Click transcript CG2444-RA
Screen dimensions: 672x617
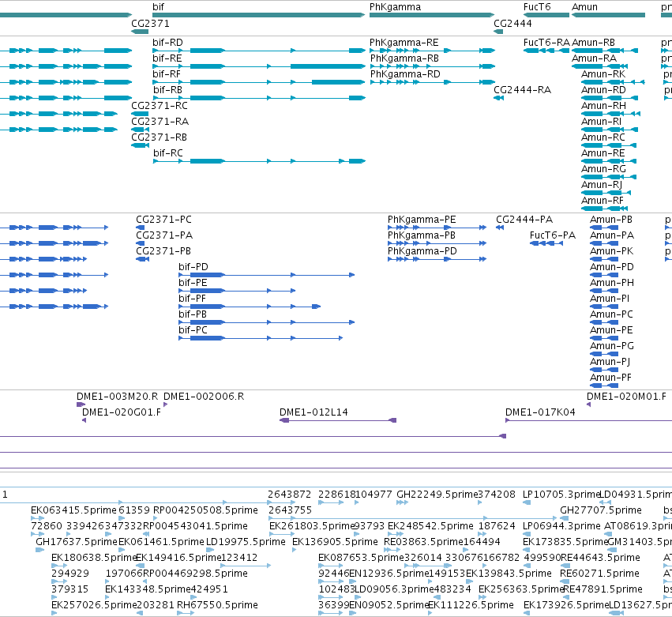point(523,89)
